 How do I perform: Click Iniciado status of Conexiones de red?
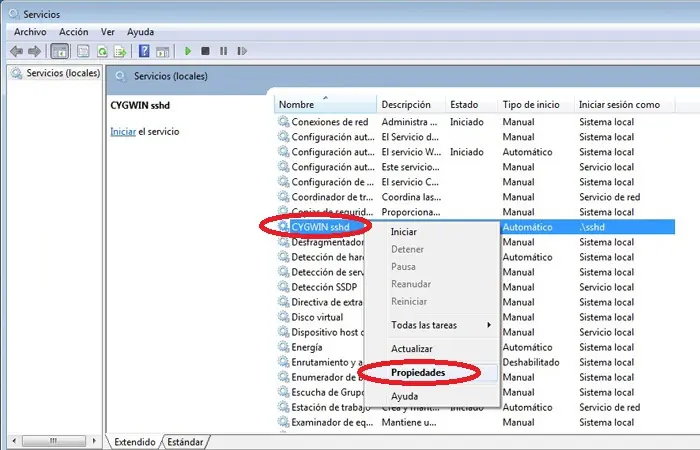467,122
